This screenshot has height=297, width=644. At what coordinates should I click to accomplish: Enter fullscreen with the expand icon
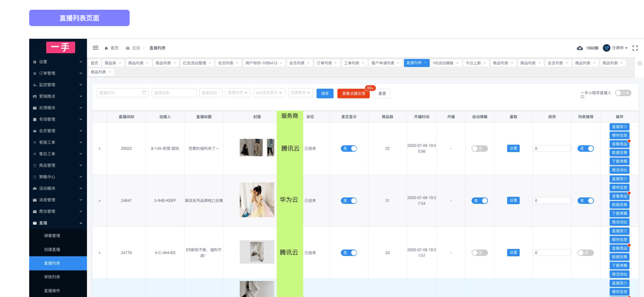pos(635,48)
